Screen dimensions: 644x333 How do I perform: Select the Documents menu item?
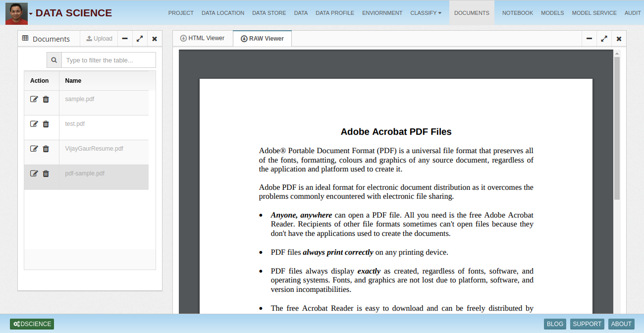(x=472, y=13)
